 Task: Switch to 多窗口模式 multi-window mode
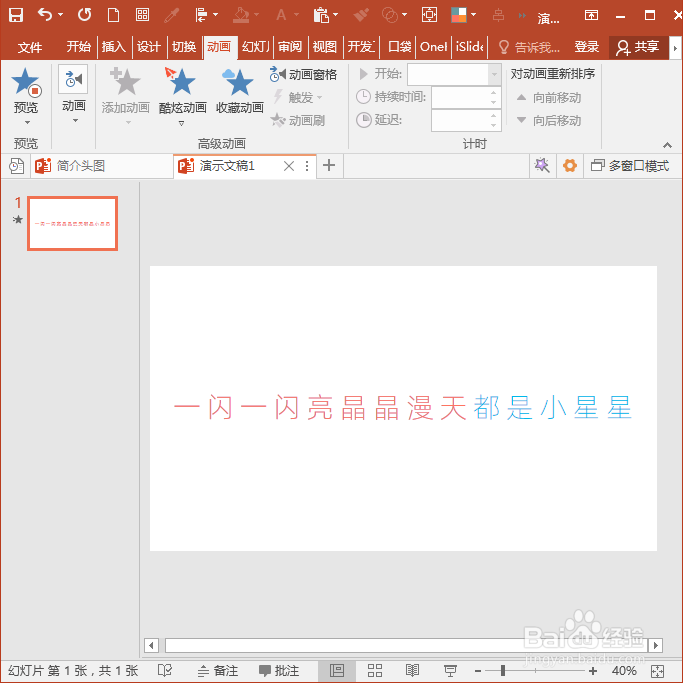630,166
